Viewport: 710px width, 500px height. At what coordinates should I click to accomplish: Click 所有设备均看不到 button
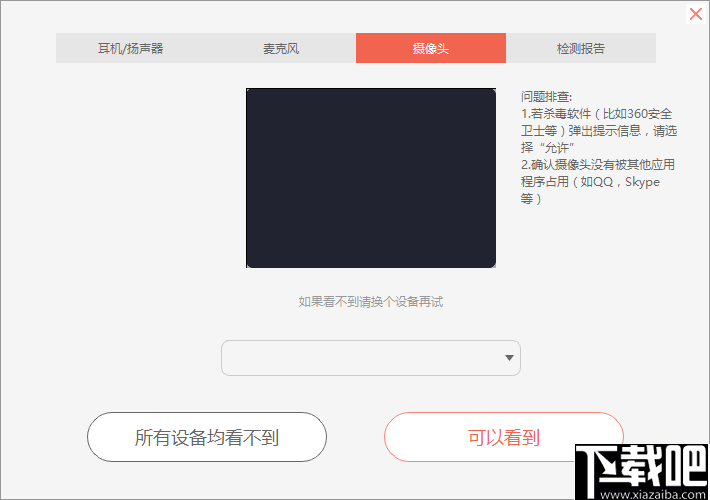[207, 437]
